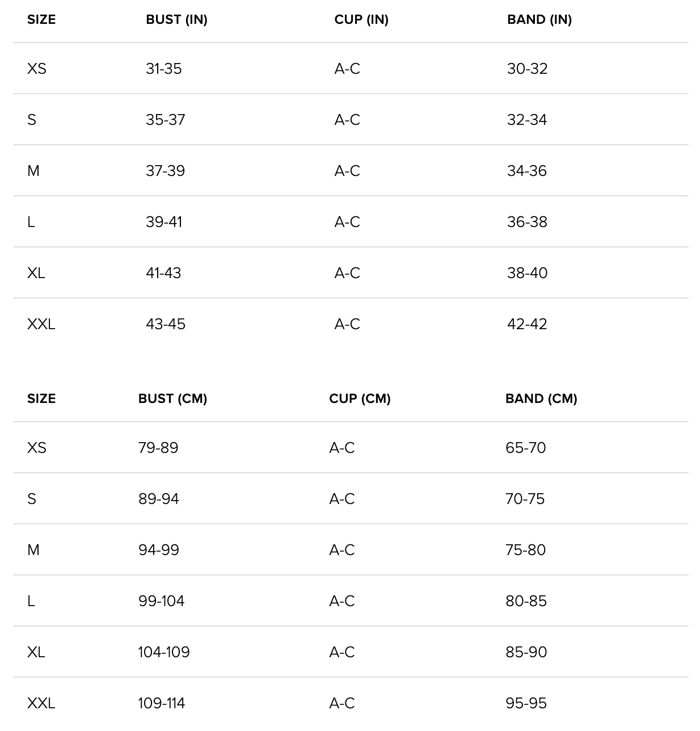700x731 pixels.
Task: Select the XS size in inches table
Action: (x=37, y=69)
